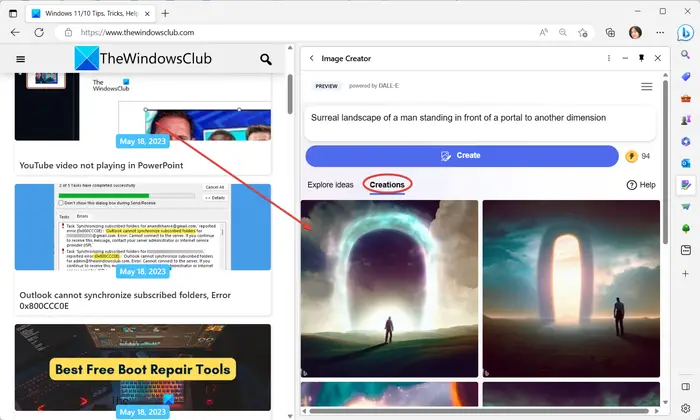Switch to the Explore ideas tab
The height and width of the screenshot is (420, 700).
click(330, 185)
